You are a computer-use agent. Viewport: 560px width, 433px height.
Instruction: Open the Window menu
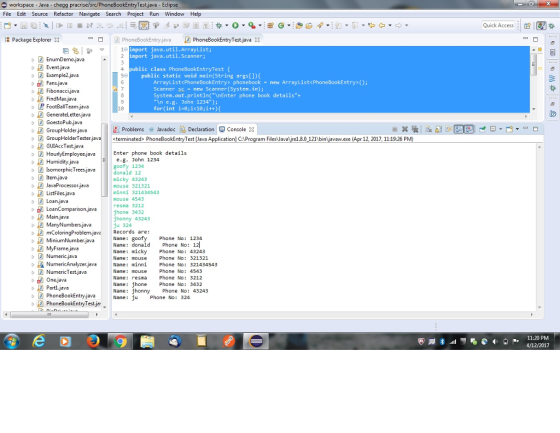174,14
